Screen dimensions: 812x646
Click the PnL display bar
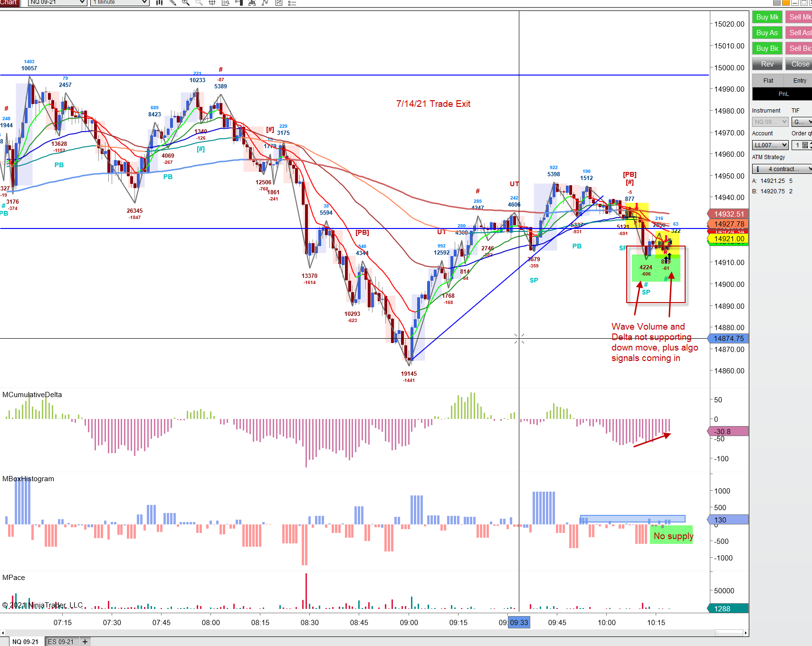pyautogui.click(x=782, y=94)
